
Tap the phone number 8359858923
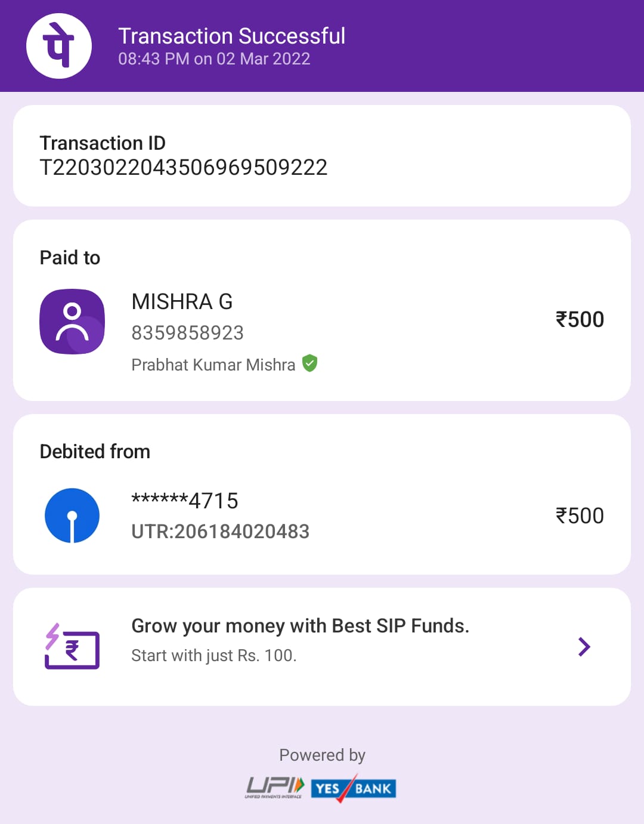click(187, 333)
